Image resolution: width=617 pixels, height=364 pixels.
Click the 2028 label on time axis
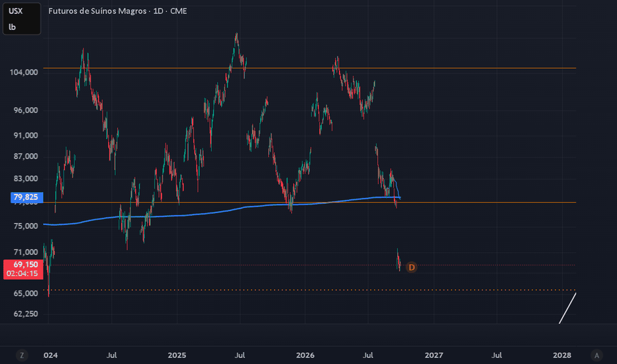(562, 355)
